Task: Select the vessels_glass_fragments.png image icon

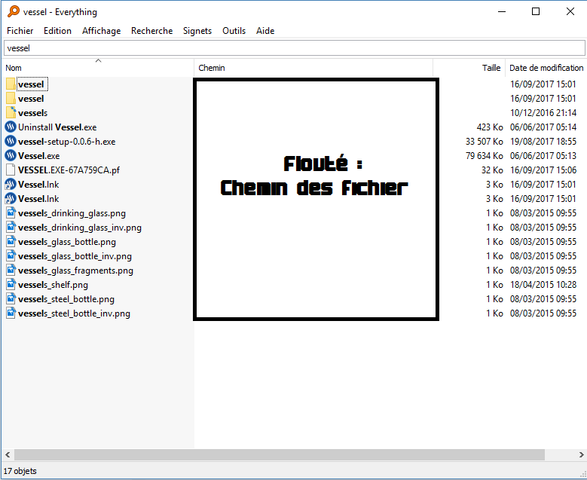Action: (x=11, y=270)
